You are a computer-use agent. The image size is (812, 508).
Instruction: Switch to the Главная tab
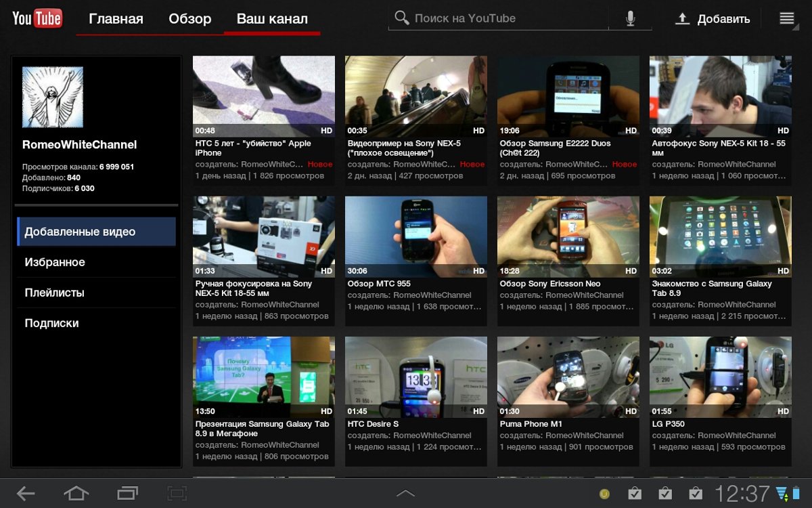tap(116, 19)
